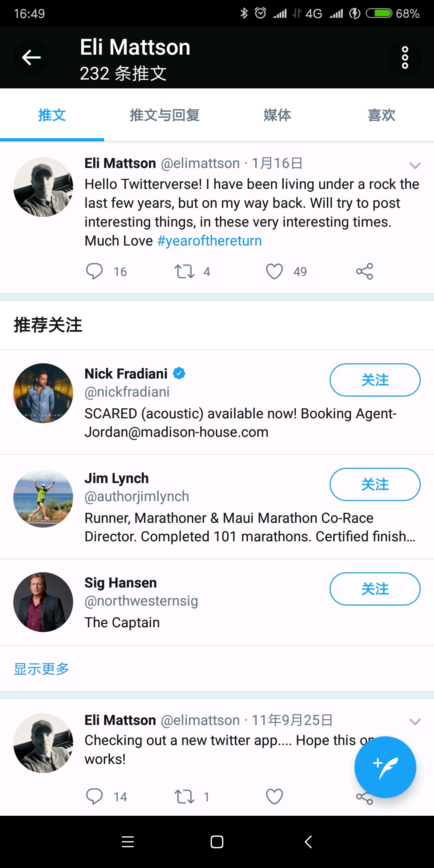
Task: Show more recommended accounts via 显示更多
Action: point(41,669)
